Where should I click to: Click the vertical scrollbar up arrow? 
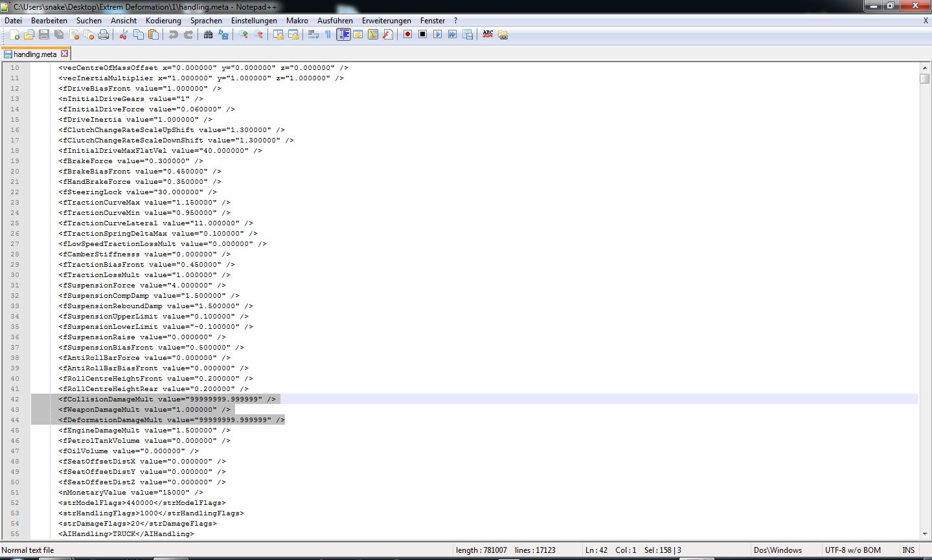coord(924,68)
